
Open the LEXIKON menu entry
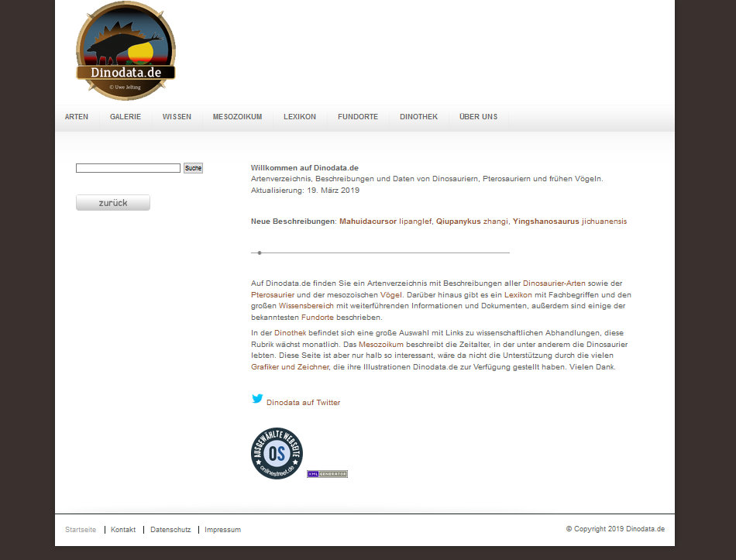[300, 117]
